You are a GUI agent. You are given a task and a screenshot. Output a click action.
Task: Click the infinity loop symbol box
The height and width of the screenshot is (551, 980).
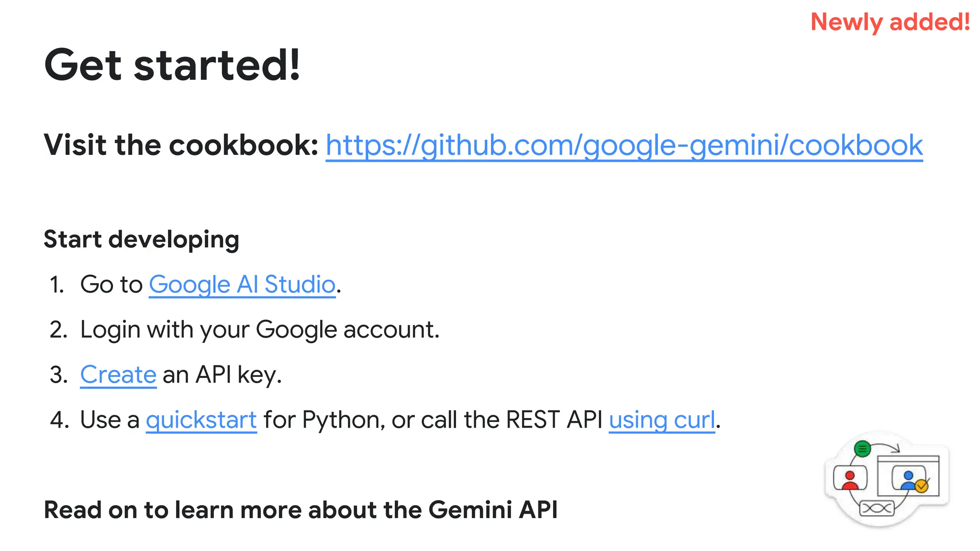[x=877, y=508]
